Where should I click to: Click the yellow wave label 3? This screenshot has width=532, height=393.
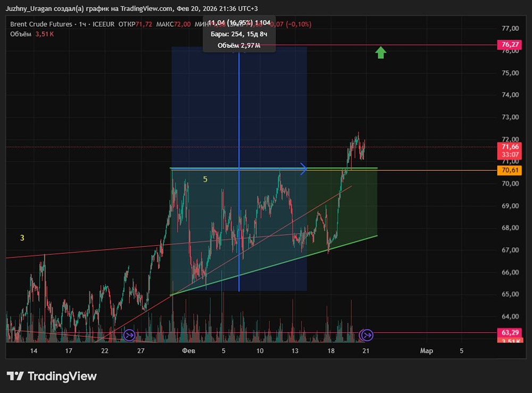point(22,238)
